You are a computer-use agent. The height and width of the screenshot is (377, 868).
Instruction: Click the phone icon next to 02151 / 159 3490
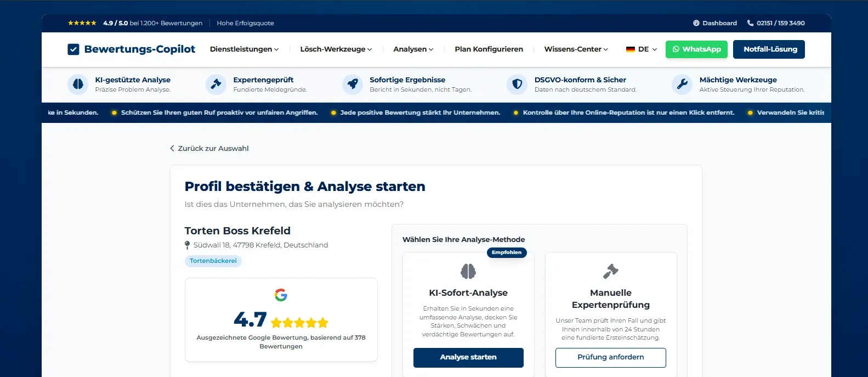pyautogui.click(x=750, y=23)
